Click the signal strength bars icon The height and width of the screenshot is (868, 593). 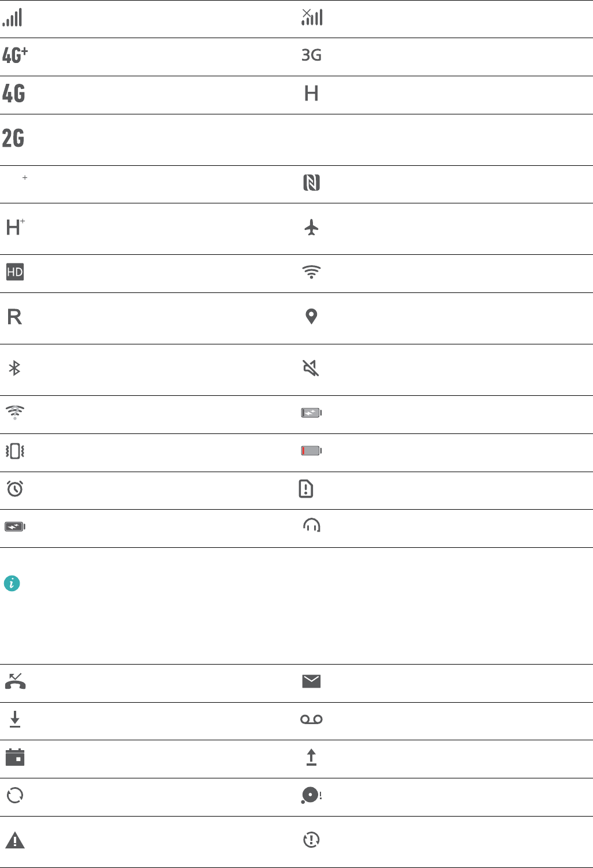pyautogui.click(x=12, y=18)
